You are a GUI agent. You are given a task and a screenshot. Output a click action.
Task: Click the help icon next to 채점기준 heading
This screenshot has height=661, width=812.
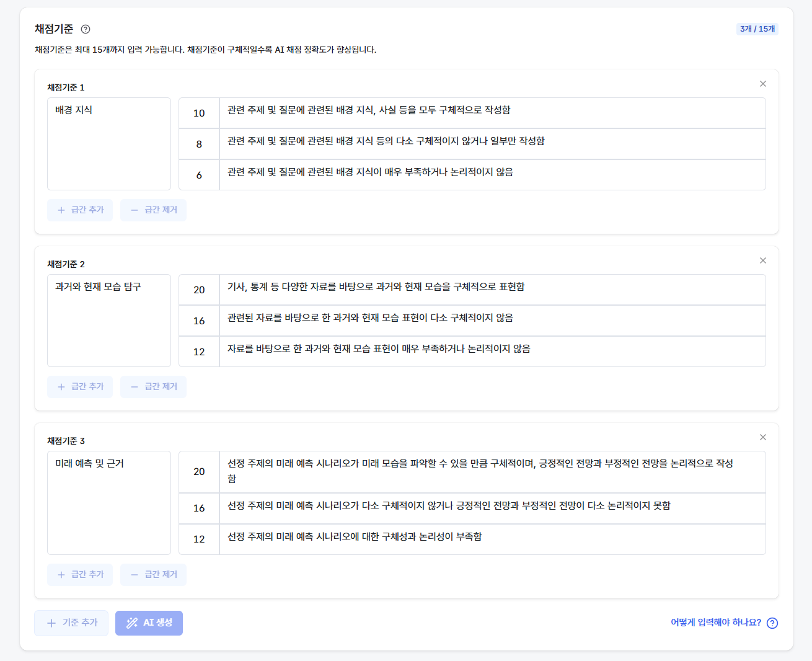(86, 29)
